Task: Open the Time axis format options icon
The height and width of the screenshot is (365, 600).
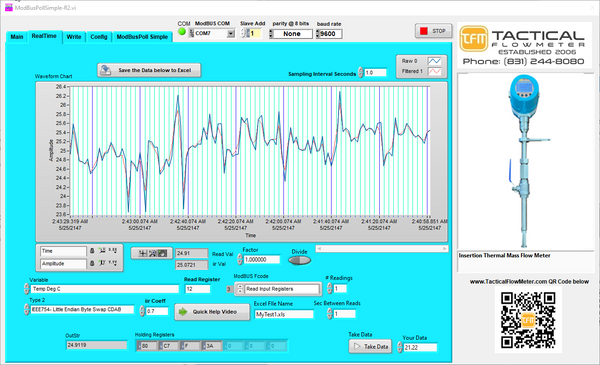Action: coord(113,251)
